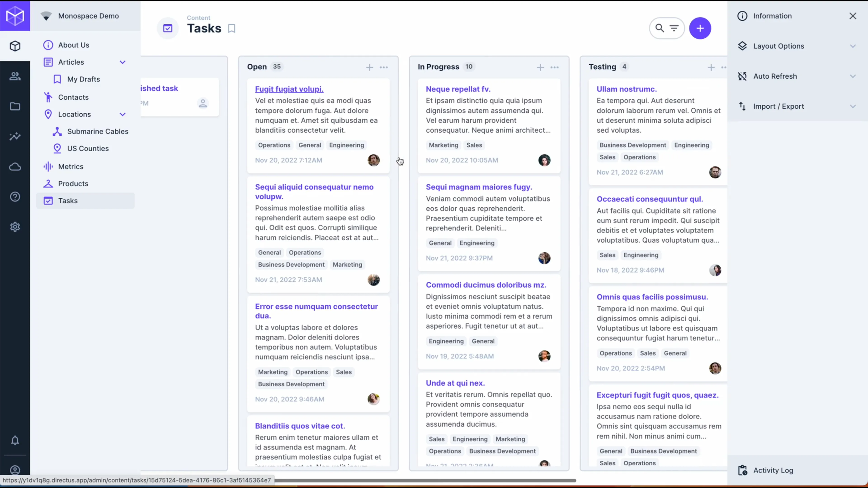Collapse the Articles section in the sidebar
The height and width of the screenshot is (488, 868).
tap(123, 62)
